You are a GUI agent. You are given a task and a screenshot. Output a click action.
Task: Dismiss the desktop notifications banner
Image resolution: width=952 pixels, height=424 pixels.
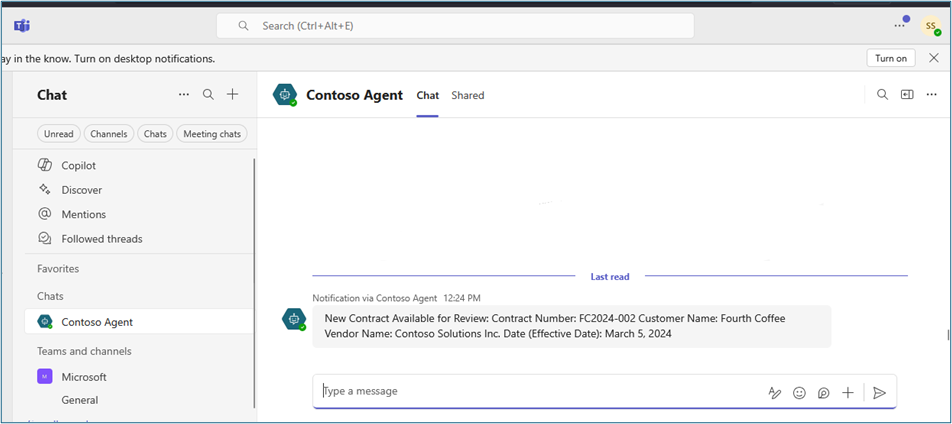[934, 58]
